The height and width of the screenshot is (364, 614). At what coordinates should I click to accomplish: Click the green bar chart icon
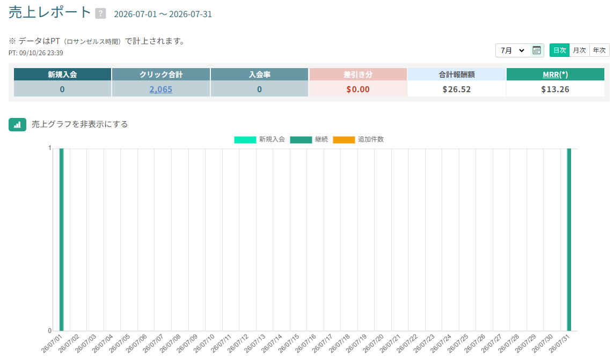click(17, 124)
